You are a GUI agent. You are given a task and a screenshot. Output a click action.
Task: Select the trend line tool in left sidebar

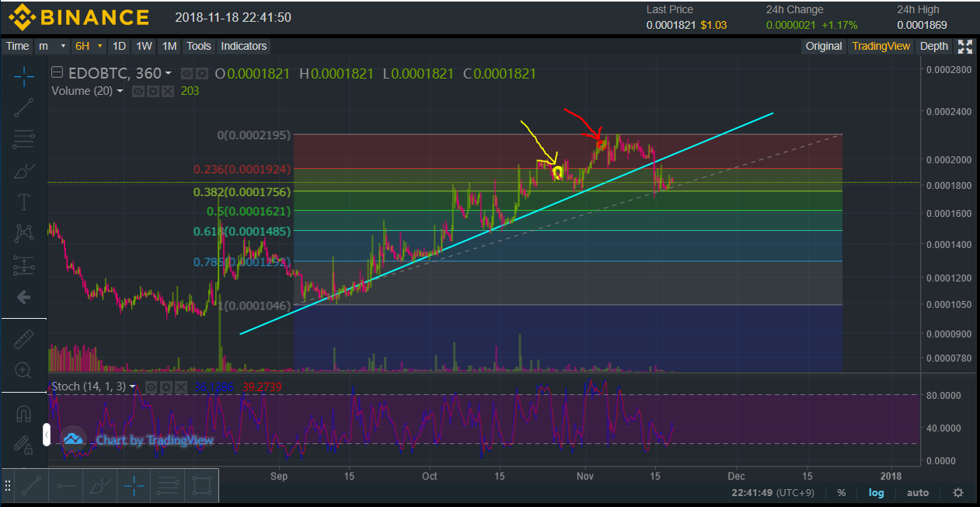(x=23, y=107)
